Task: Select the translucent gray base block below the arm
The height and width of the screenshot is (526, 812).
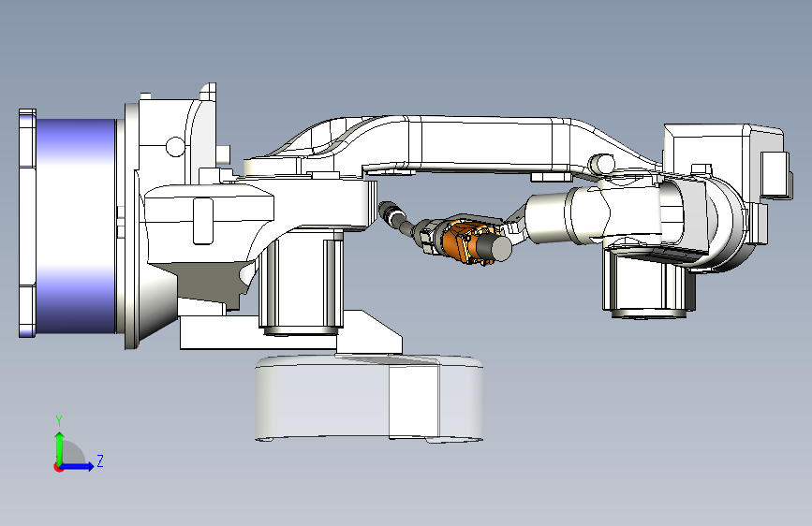Action: click(369, 397)
